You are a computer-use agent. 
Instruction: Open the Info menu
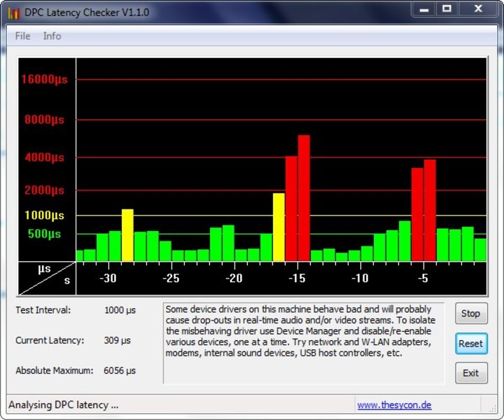click(x=52, y=36)
